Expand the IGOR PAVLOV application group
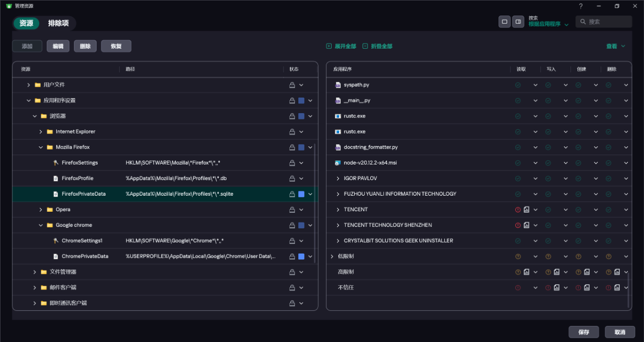644x342 pixels. (338, 179)
